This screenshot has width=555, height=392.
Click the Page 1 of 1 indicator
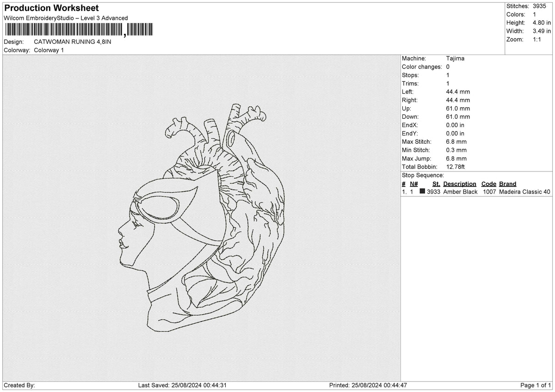[x=536, y=386]
